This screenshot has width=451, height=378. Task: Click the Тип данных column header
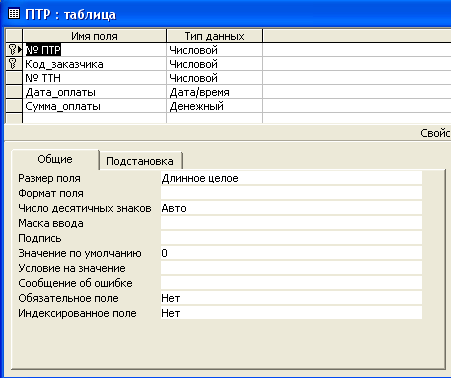click(214, 36)
